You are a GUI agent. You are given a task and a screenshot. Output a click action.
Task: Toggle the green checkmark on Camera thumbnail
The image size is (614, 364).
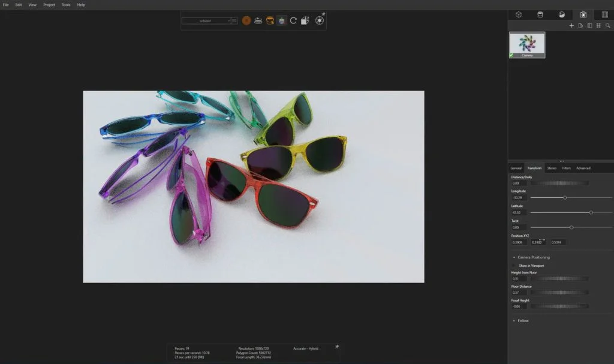coord(511,55)
